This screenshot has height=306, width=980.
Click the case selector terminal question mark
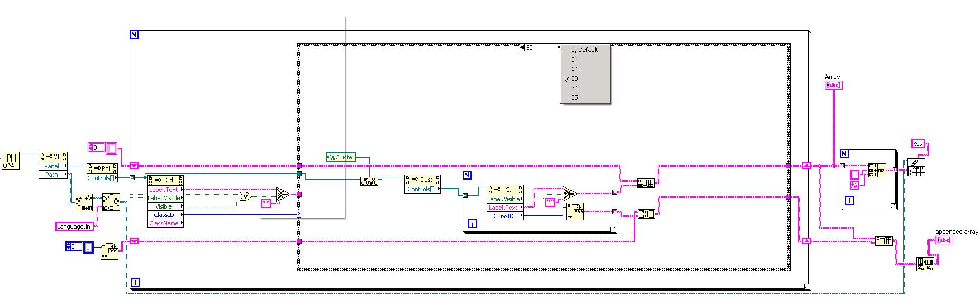coord(299,214)
